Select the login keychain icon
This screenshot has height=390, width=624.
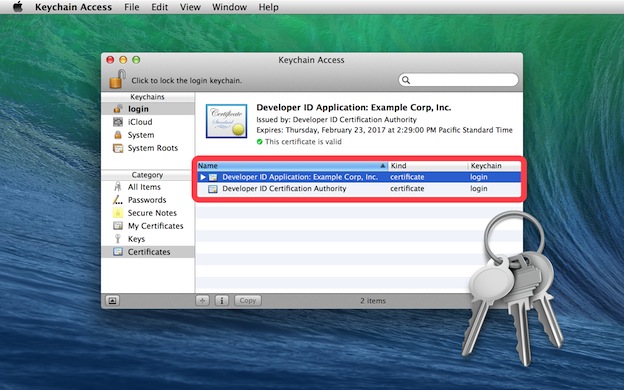click(118, 108)
